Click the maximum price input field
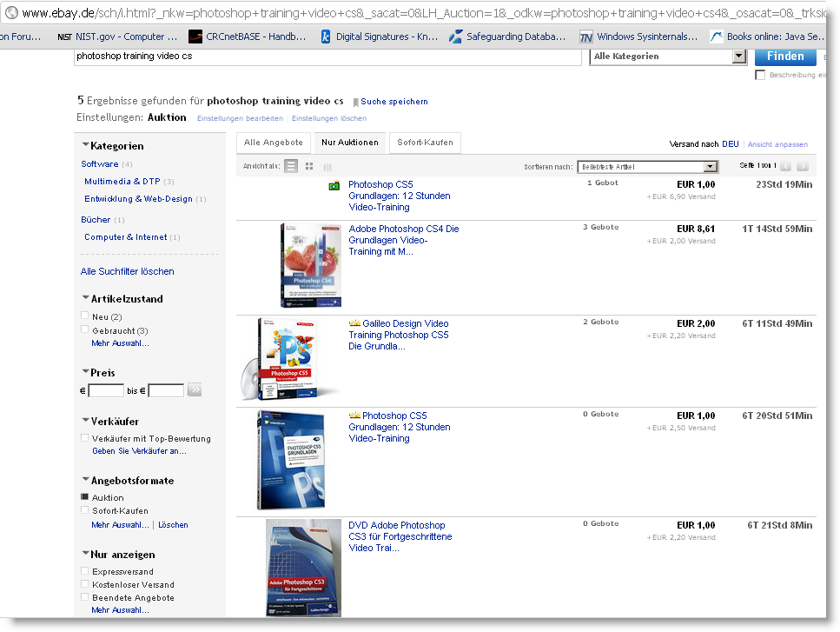Image resolution: width=840 pixels, height=632 pixels. click(166, 390)
